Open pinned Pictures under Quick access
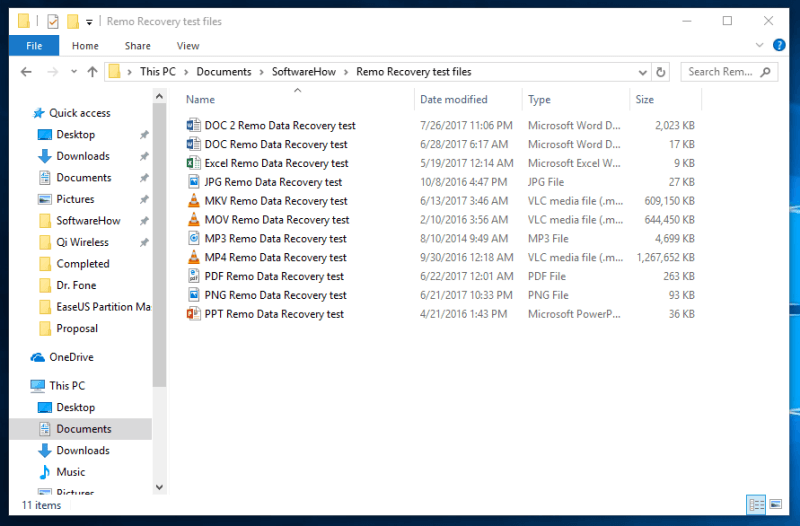Screen dimensions: 800x526 point(75,199)
